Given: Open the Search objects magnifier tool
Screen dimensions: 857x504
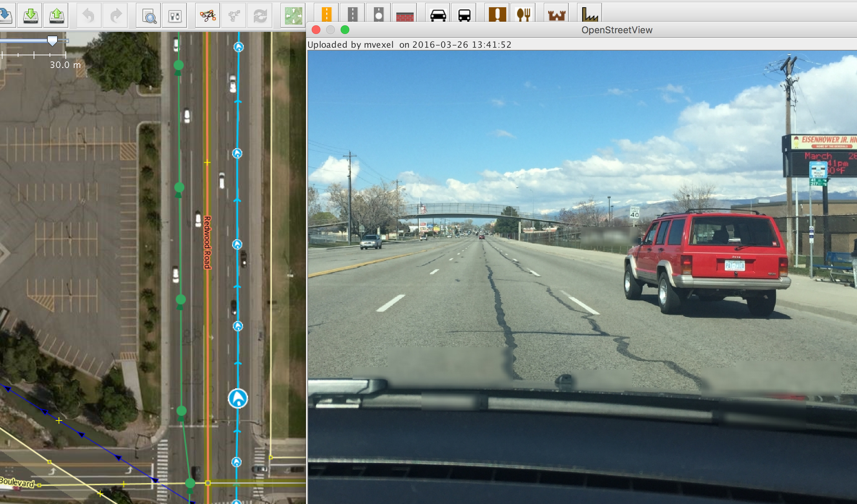Looking at the screenshot, I should (x=149, y=15).
